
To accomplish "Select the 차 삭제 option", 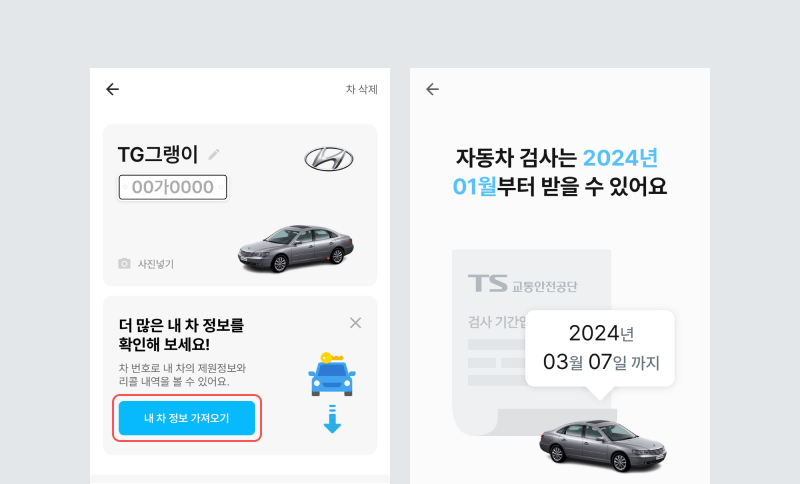I will [x=362, y=89].
